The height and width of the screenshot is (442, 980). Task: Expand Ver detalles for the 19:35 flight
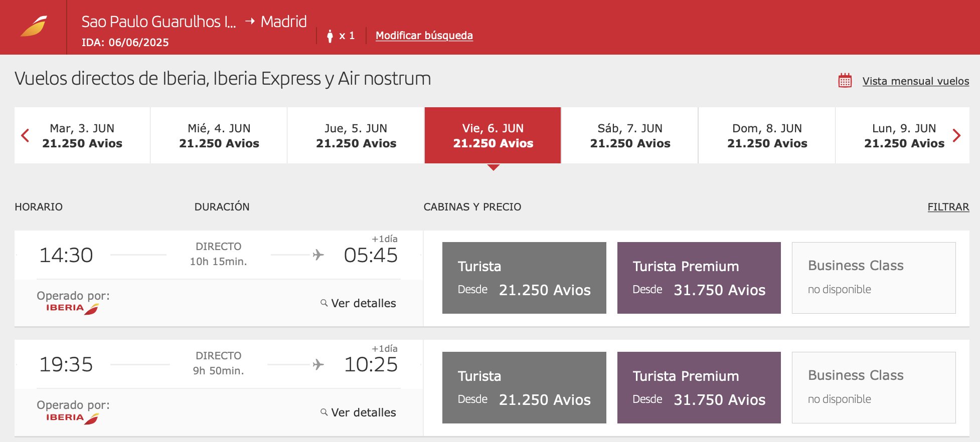(x=363, y=412)
